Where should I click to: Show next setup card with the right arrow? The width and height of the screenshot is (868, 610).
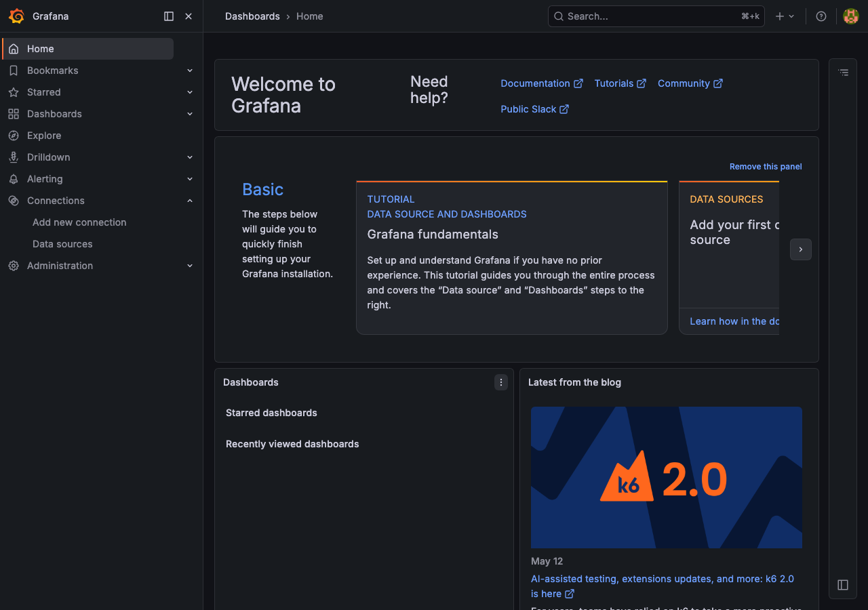801,249
